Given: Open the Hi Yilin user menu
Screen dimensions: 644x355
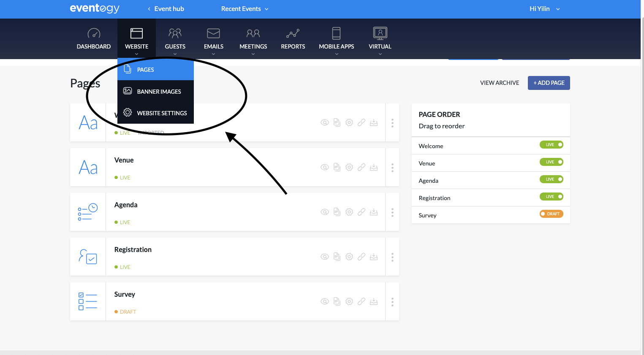Looking at the screenshot, I should tap(544, 9).
